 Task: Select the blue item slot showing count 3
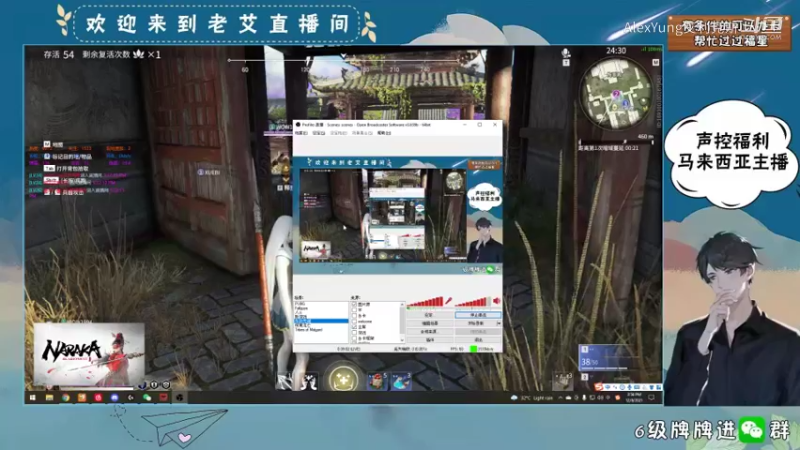pos(402,381)
